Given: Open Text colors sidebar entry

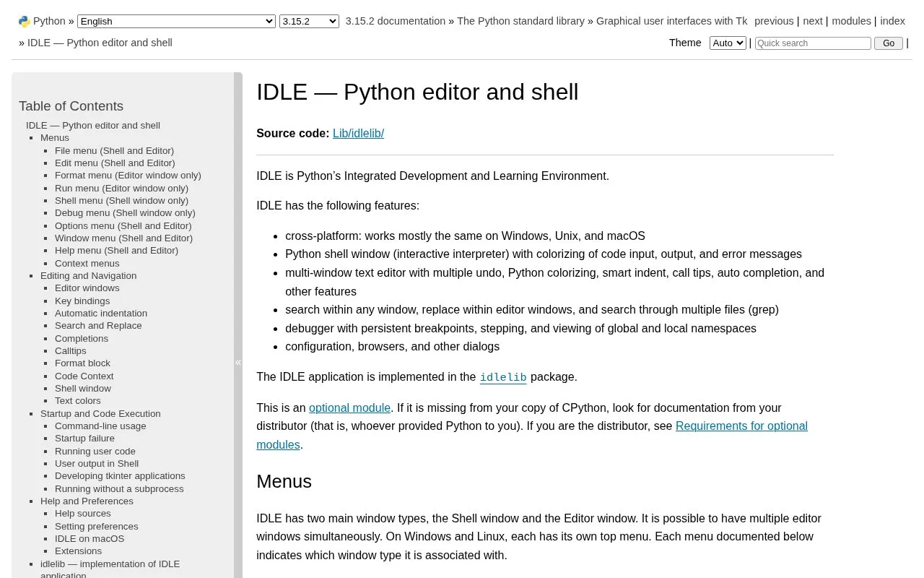Looking at the screenshot, I should pyautogui.click(x=78, y=400).
